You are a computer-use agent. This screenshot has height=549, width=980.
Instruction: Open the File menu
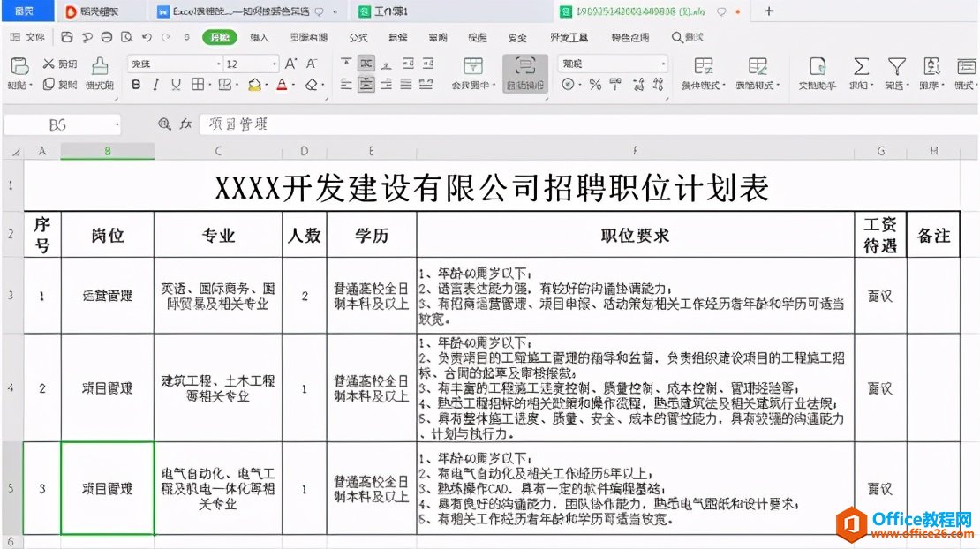click(28, 37)
